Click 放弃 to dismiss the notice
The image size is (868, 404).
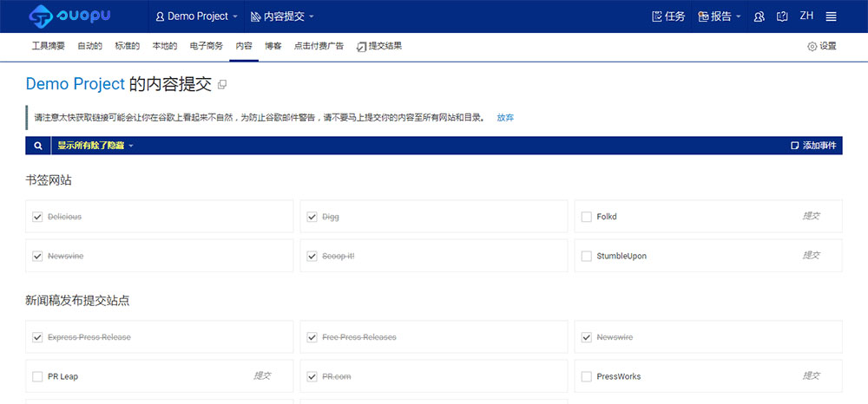[505, 118]
